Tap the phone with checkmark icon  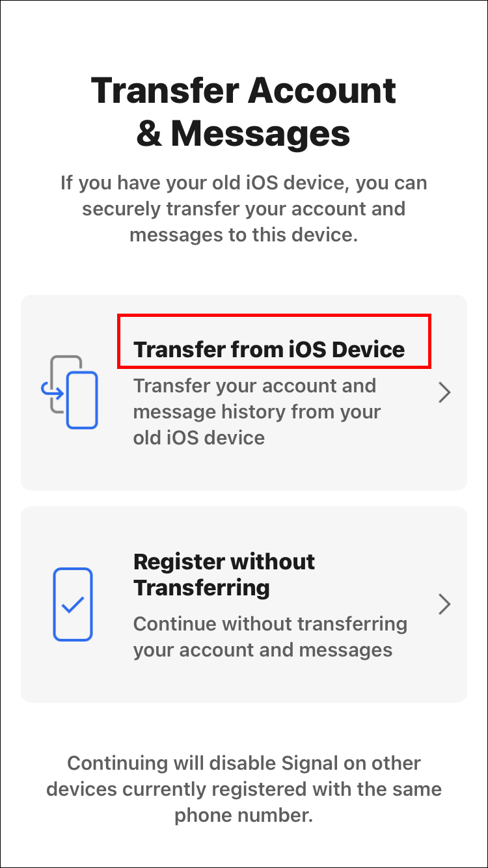tap(72, 604)
